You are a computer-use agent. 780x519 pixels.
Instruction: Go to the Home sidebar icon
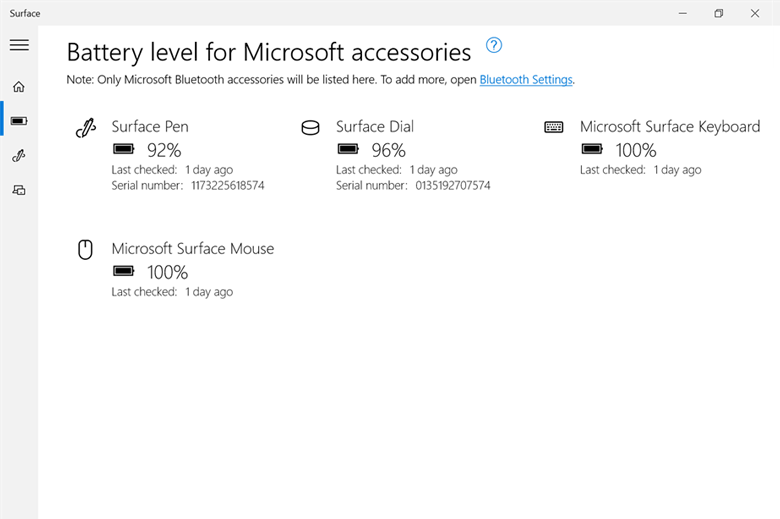click(19, 87)
